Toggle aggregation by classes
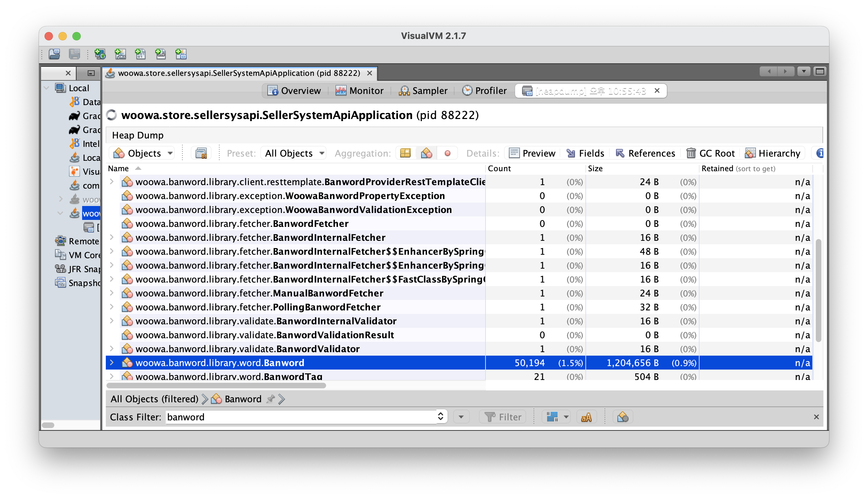 click(x=426, y=153)
